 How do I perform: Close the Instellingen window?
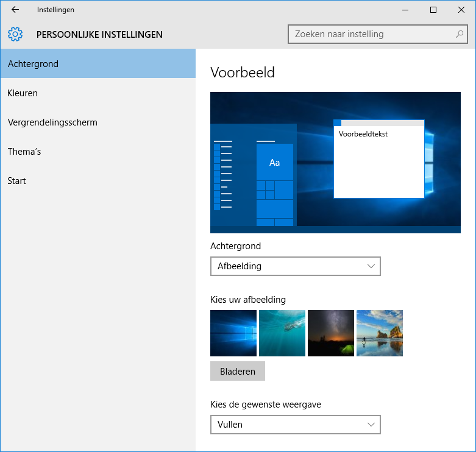(461, 10)
